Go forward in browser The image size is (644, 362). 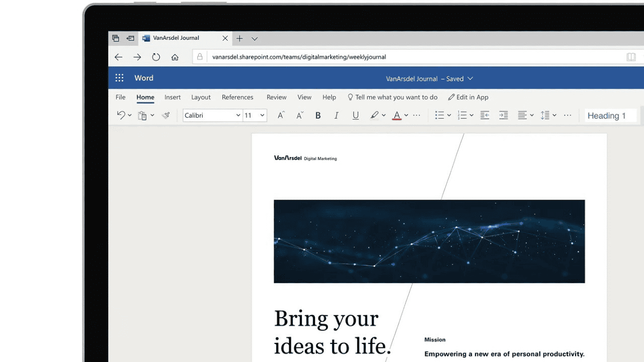click(137, 57)
